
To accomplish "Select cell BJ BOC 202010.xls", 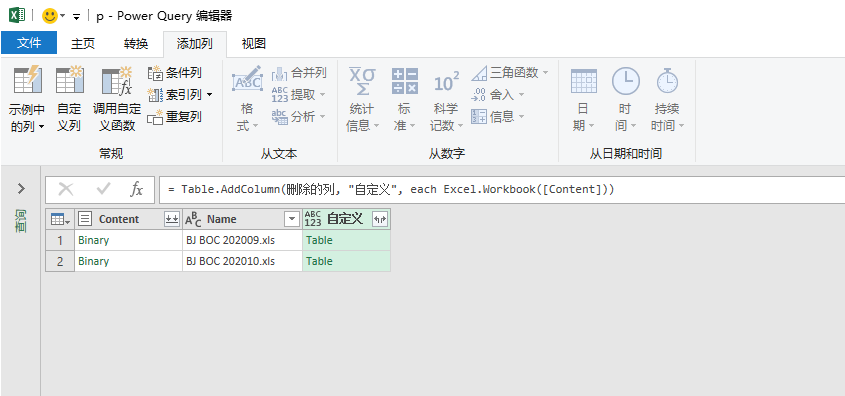I will pos(243,261).
